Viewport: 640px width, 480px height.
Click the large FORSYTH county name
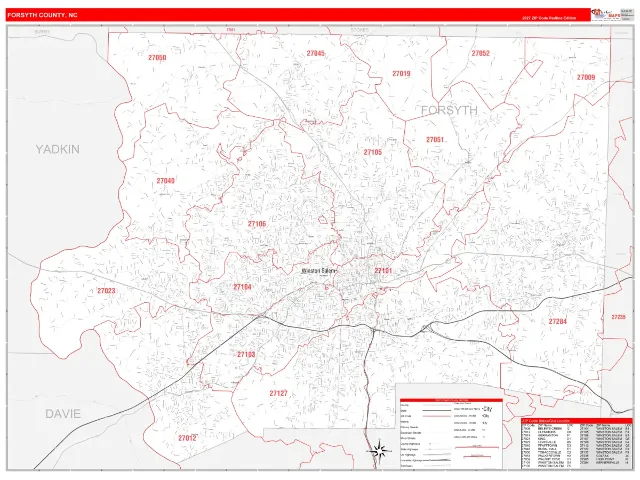(x=449, y=110)
